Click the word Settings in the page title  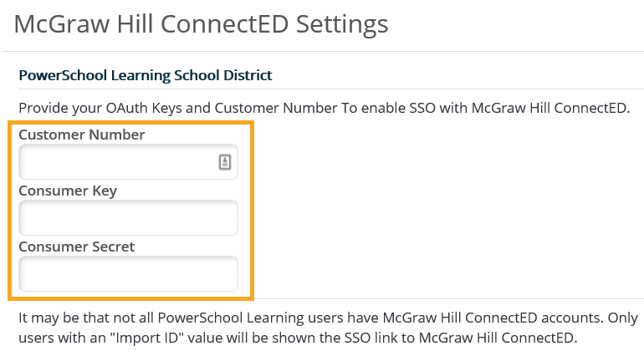click(x=342, y=25)
